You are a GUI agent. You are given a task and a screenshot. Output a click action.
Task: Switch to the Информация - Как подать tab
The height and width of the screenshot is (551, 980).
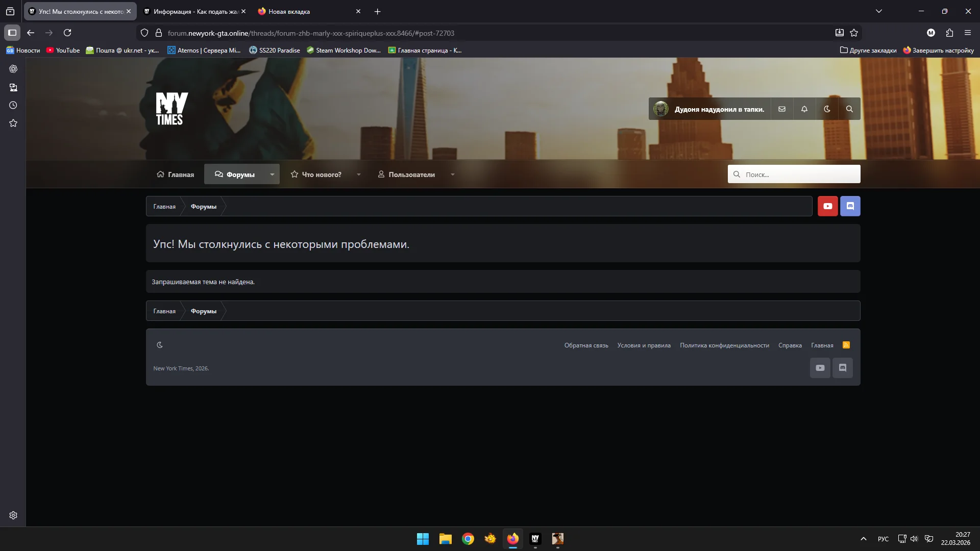[x=192, y=11]
